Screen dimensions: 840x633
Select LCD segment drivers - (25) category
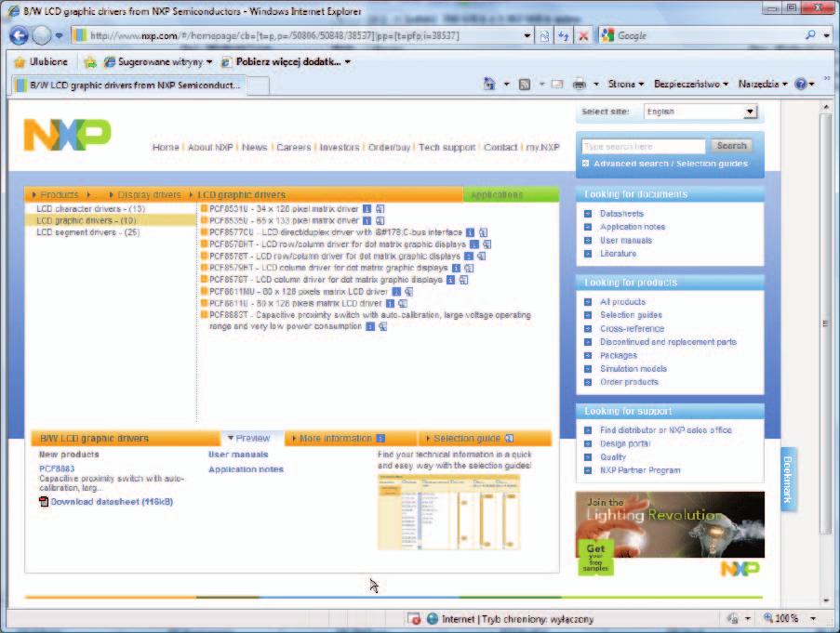tap(87, 232)
